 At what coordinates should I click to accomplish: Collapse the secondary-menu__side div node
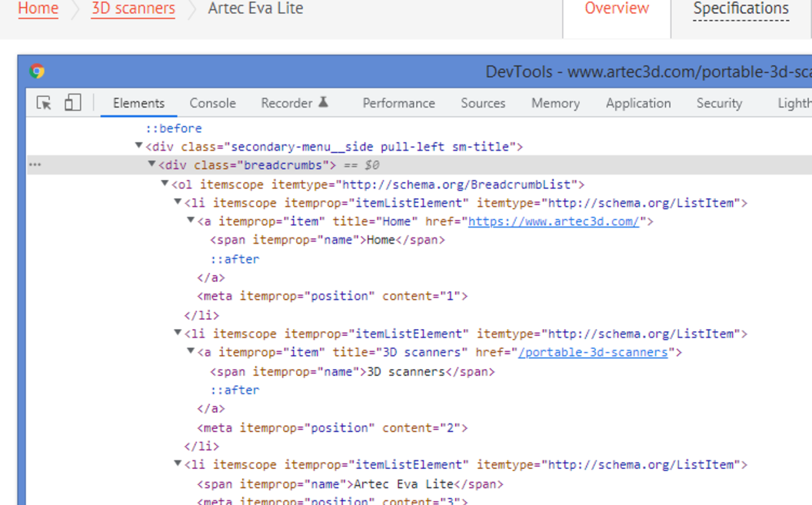[x=138, y=146]
